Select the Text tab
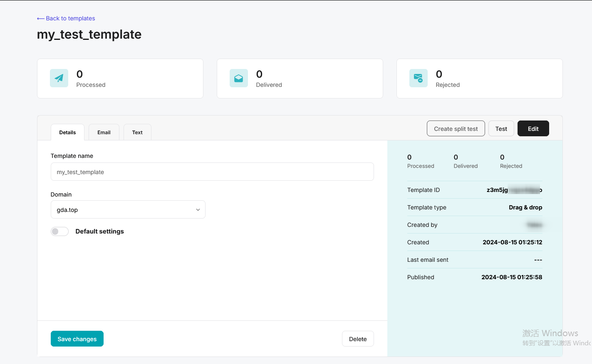This screenshot has width=592, height=364. point(137,133)
